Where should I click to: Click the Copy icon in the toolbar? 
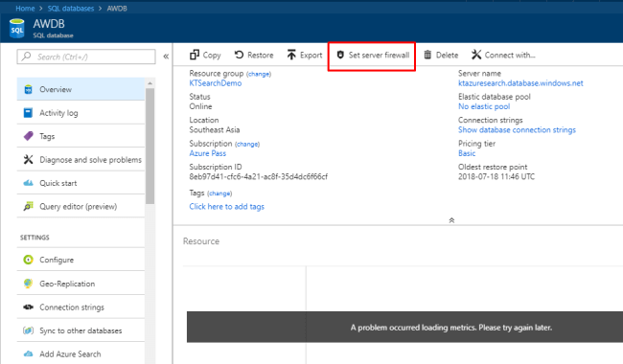tap(195, 55)
